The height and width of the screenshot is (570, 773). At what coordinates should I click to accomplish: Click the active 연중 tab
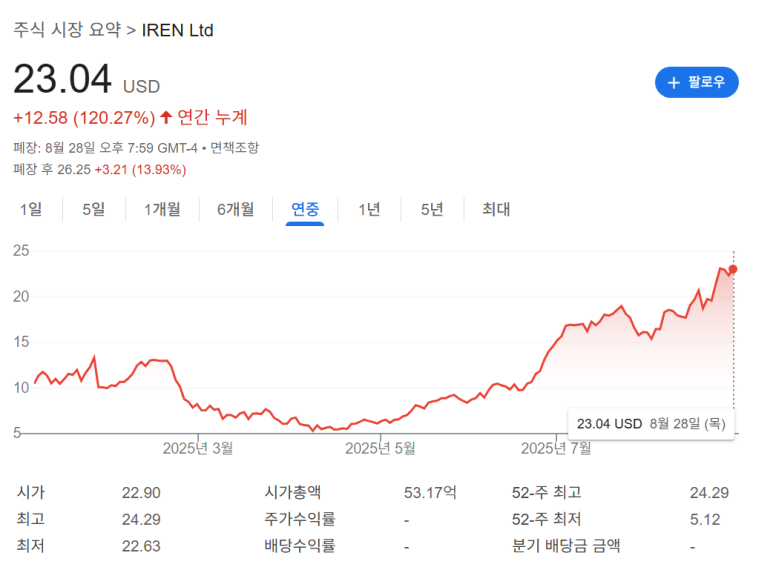(305, 209)
